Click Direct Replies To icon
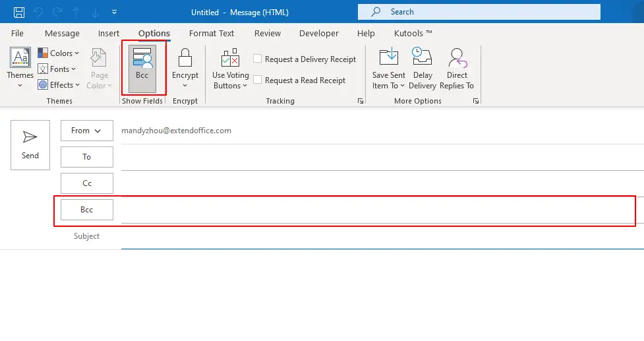Screen dimensions: 644x341 click(x=457, y=57)
